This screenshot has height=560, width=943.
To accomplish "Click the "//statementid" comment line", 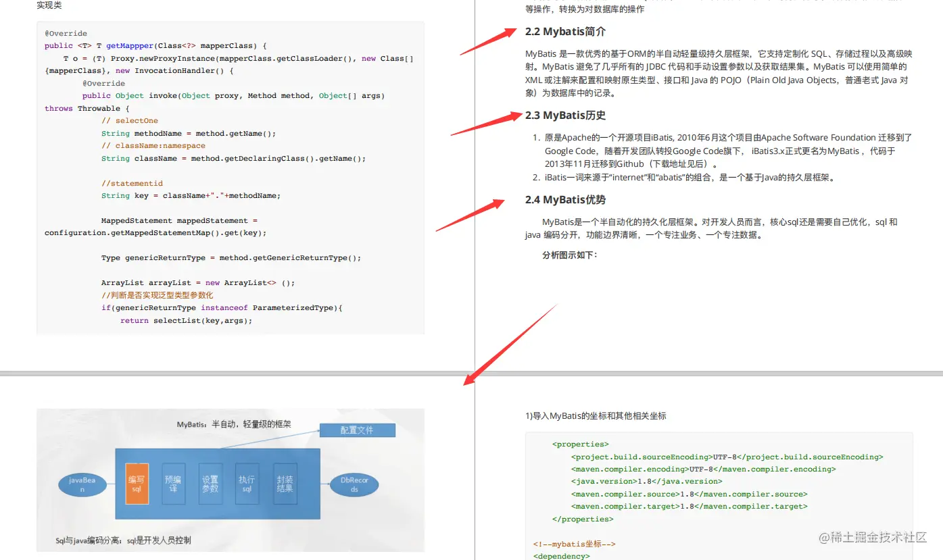I will click(x=132, y=183).
